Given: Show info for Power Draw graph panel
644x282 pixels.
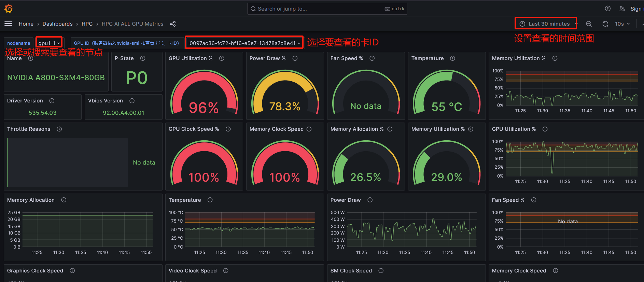Looking at the screenshot, I should point(370,200).
